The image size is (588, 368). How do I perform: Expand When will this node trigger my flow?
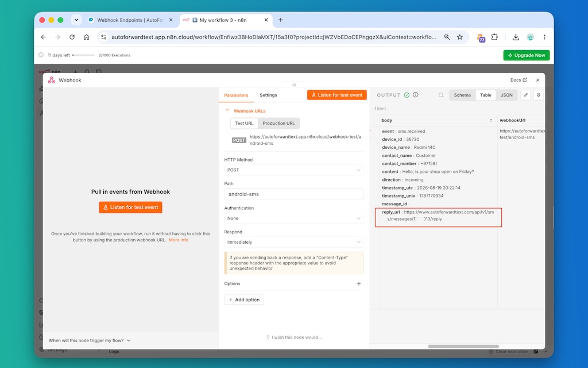[89, 340]
